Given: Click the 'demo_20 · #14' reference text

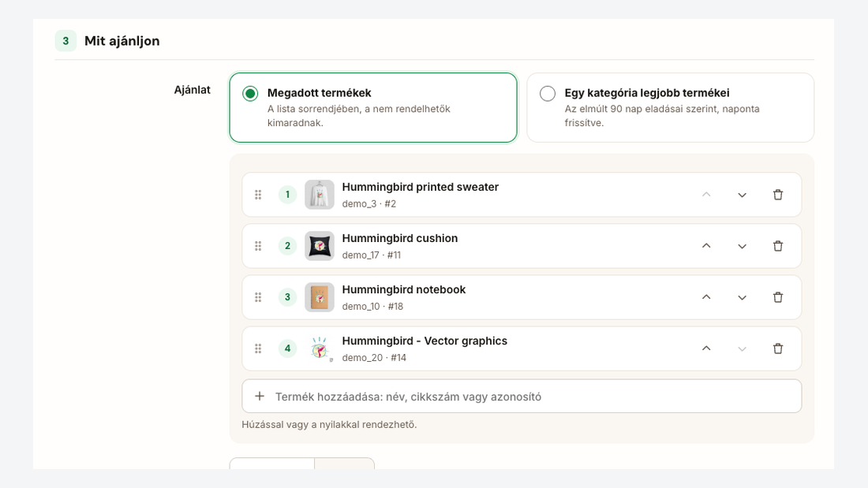Looking at the screenshot, I should click(374, 358).
